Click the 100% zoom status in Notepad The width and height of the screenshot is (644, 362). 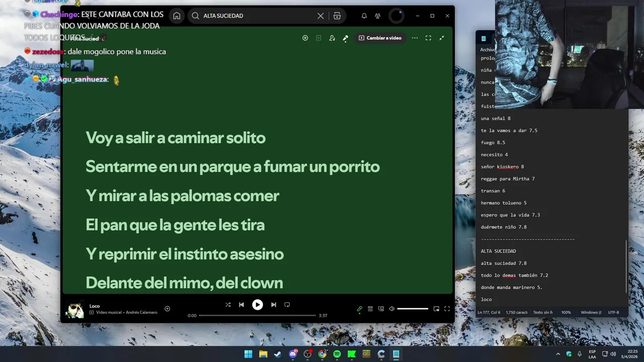(x=566, y=312)
